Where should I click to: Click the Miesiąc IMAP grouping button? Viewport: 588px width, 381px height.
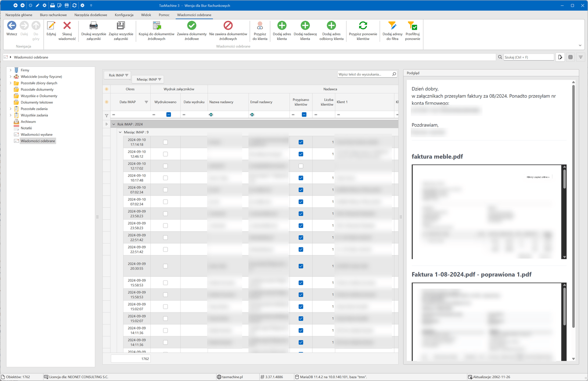148,79
